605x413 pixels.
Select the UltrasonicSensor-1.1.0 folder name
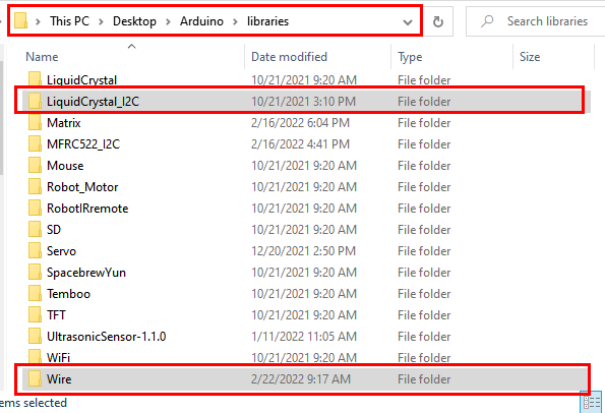pyautogui.click(x=106, y=337)
